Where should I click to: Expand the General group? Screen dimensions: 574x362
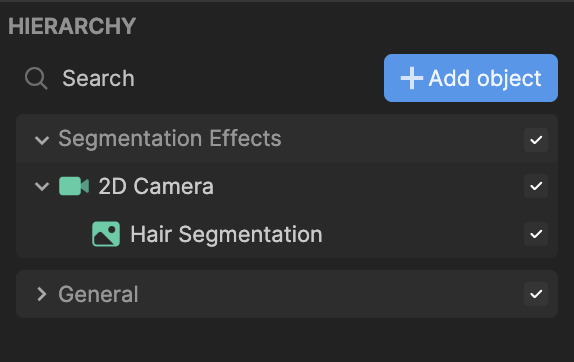point(42,294)
